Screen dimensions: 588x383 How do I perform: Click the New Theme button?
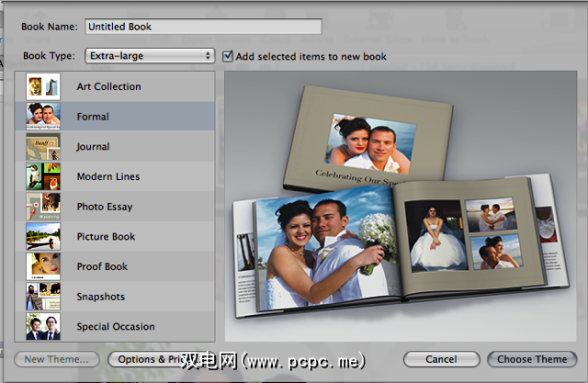tap(57, 359)
